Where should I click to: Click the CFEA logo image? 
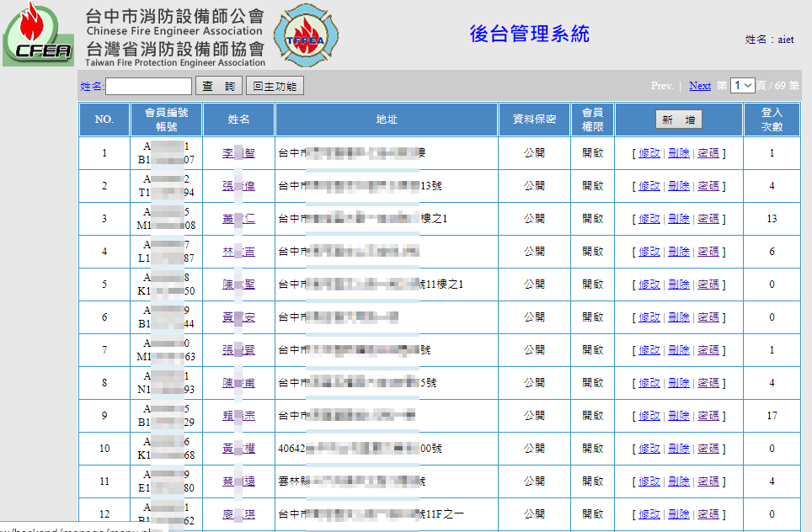pos(38,35)
